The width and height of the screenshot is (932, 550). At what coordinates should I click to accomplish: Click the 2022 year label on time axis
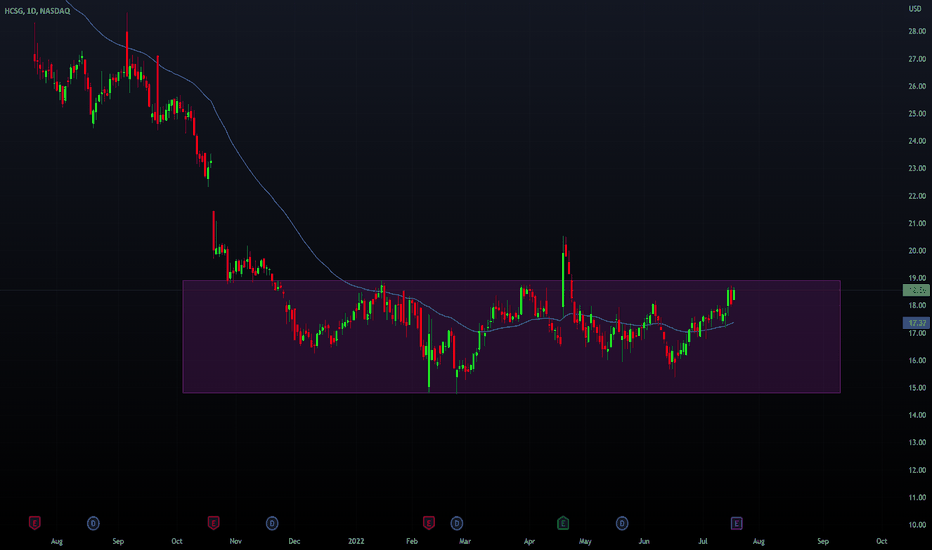coord(356,541)
